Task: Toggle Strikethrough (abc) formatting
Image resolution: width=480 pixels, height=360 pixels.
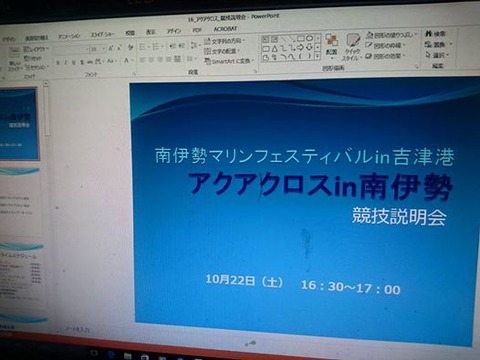Action: tap(90, 62)
